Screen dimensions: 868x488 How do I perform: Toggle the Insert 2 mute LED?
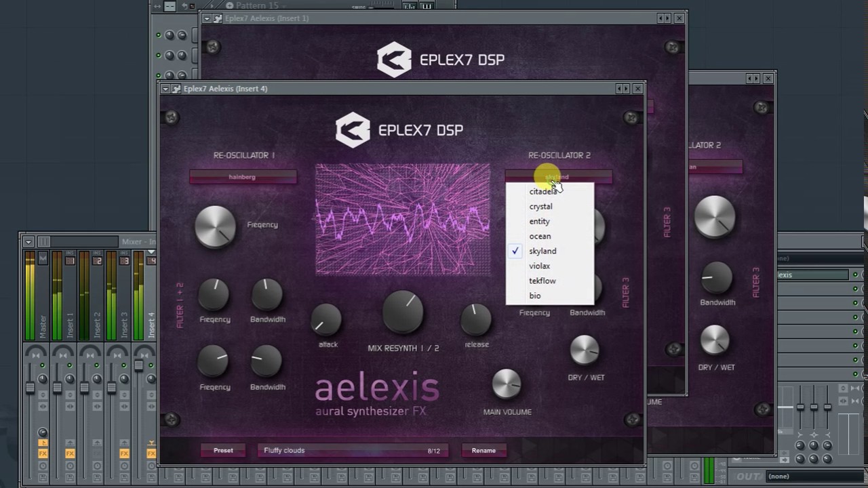tap(96, 365)
